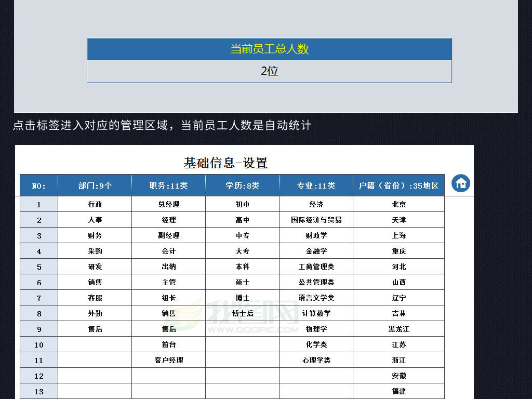This screenshot has height=399, width=532.
Task: Select the 计算数学 major cell
Action: coord(316,313)
